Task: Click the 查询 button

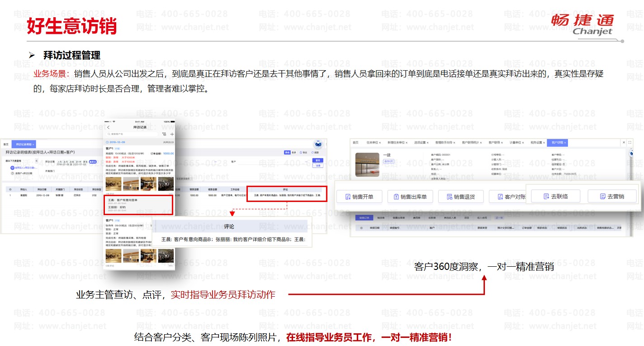Action: [x=318, y=160]
